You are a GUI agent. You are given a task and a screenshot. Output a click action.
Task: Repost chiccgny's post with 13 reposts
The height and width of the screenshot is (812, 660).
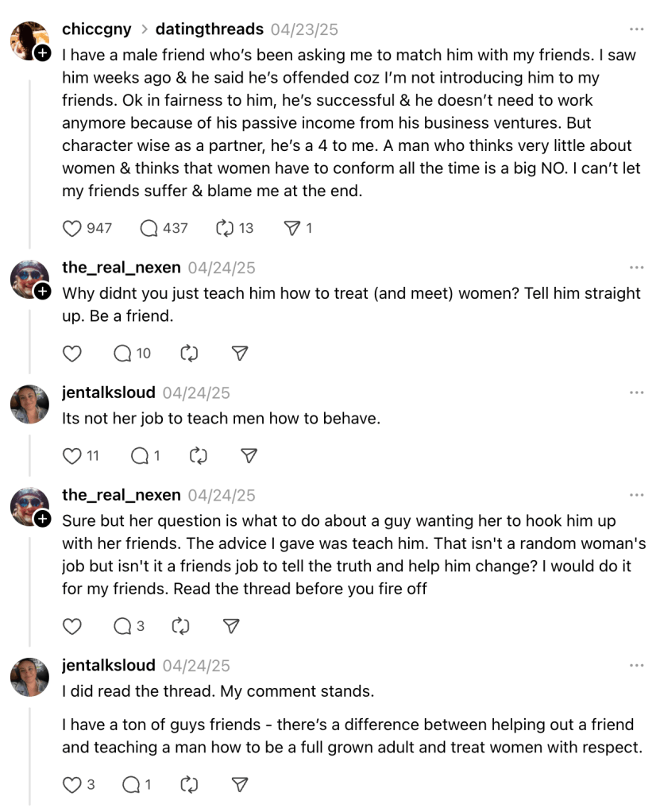[224, 228]
